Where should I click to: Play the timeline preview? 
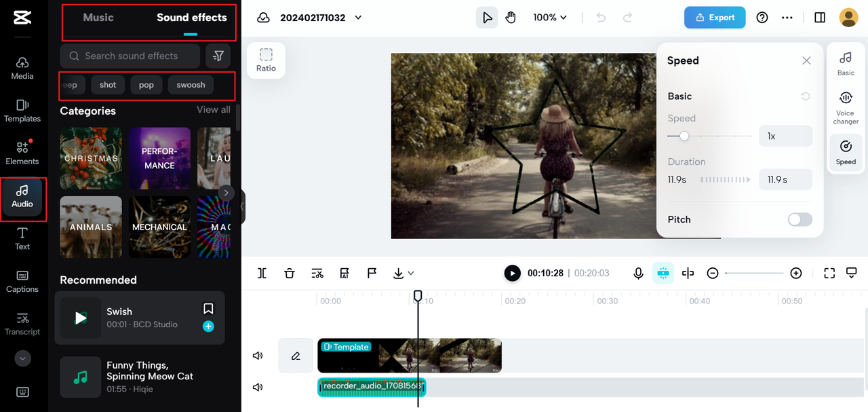[x=512, y=273]
